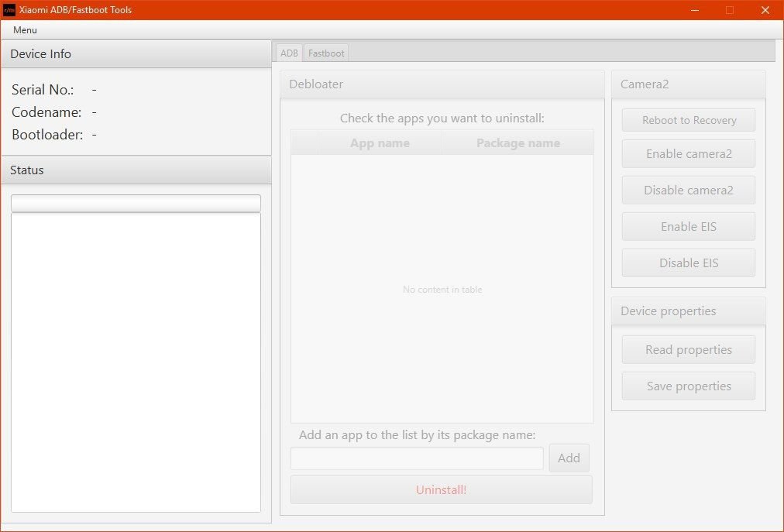The width and height of the screenshot is (784, 532).
Task: Click the Serial No.: label
Action: coord(43,90)
